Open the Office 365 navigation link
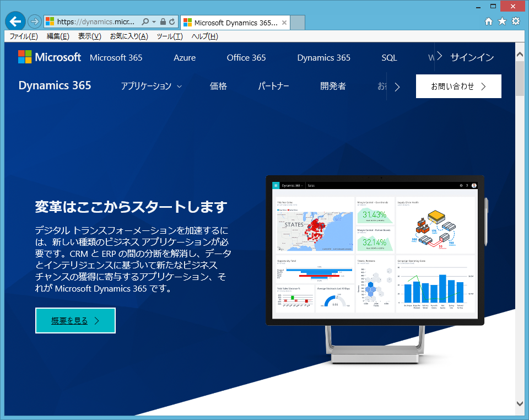The height and width of the screenshot is (420, 529). pos(246,58)
